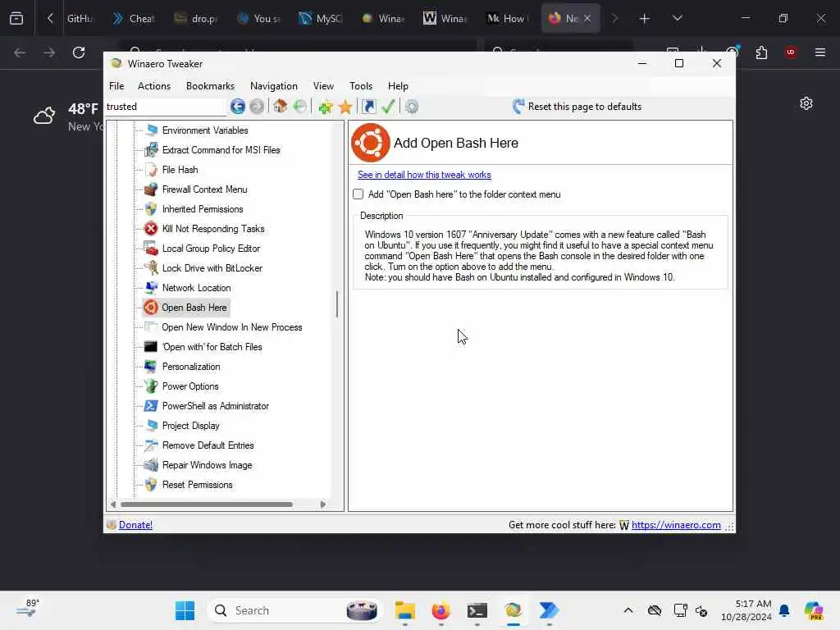Open the Windows Start menu
840x630 pixels.
[x=185, y=610]
